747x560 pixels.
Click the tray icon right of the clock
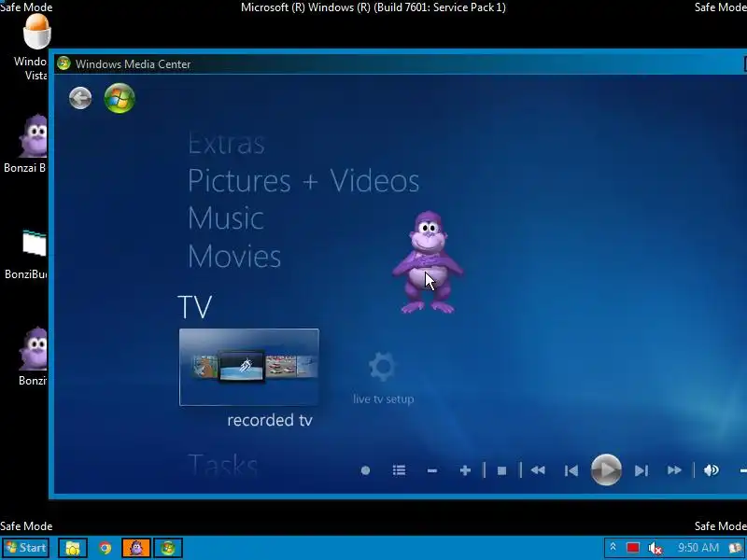(737, 548)
